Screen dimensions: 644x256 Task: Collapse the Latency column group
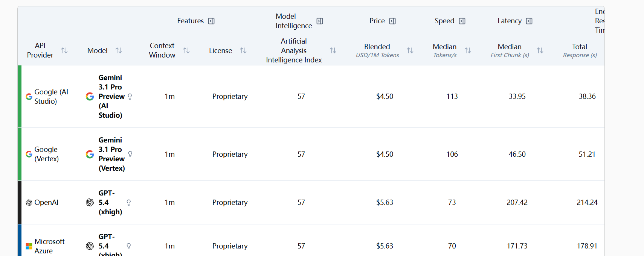[529, 21]
